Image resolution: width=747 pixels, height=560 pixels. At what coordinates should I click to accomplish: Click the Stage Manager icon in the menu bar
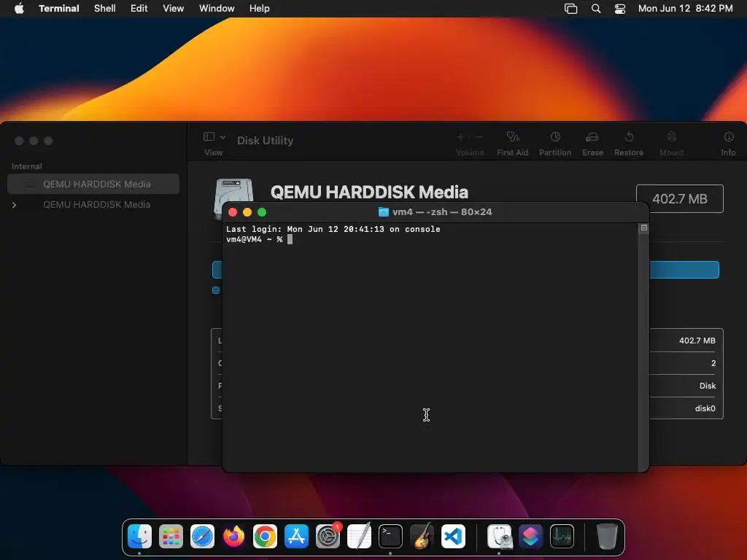pos(570,8)
